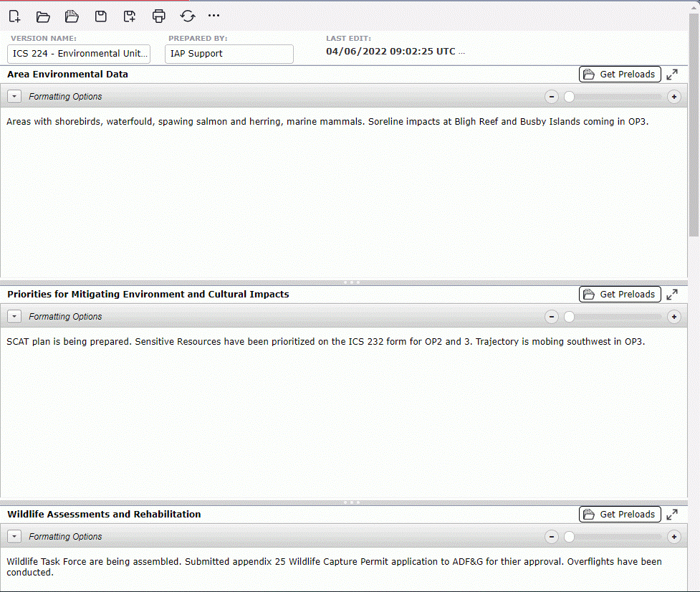700x592 pixels.
Task: Click Get Preloads in Wildlife Assessments section
Action: click(x=620, y=515)
